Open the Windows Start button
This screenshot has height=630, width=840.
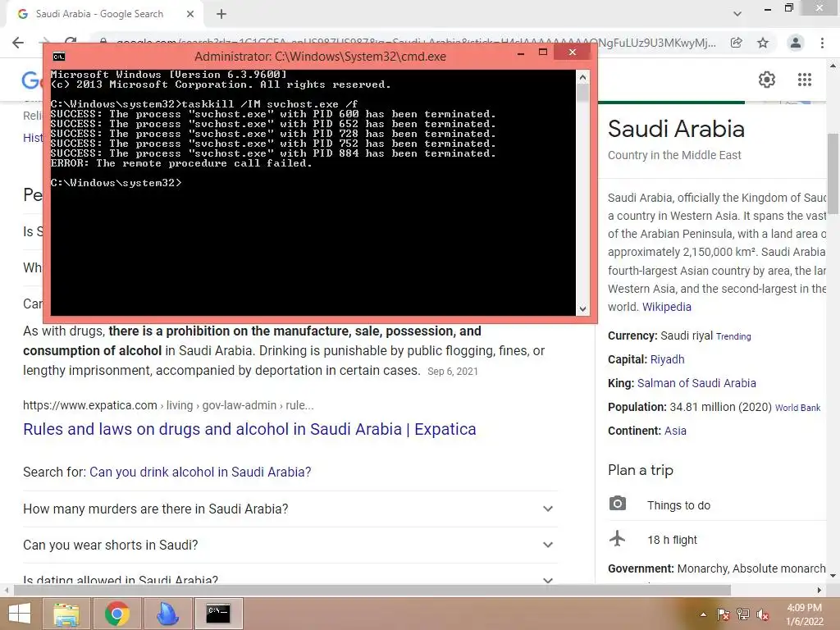tap(20, 614)
